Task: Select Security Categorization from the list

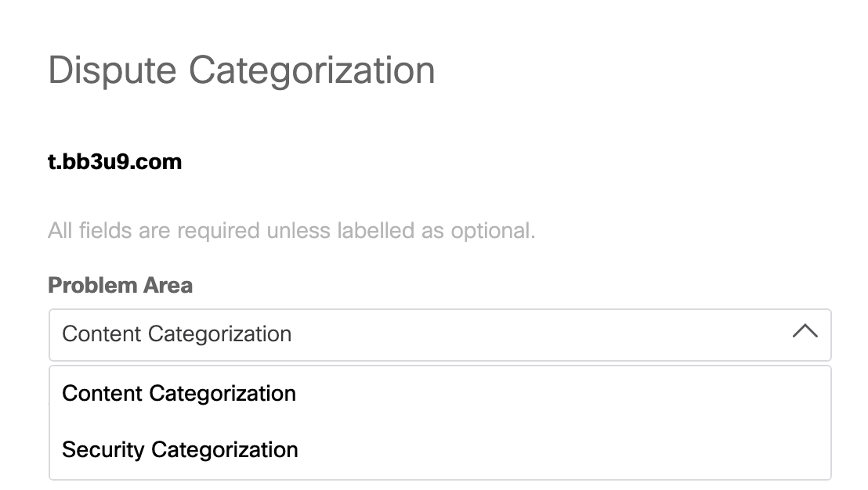Action: point(179,450)
